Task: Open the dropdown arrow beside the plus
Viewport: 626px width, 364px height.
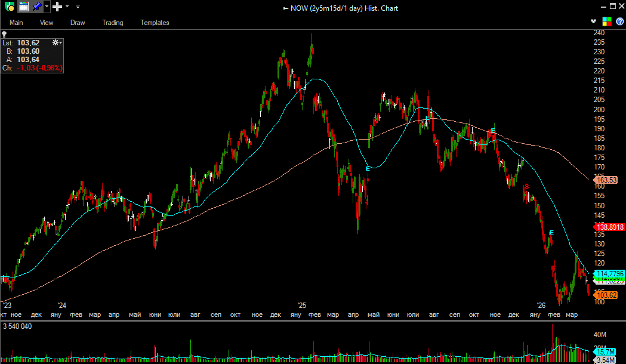Action: coord(67,7)
